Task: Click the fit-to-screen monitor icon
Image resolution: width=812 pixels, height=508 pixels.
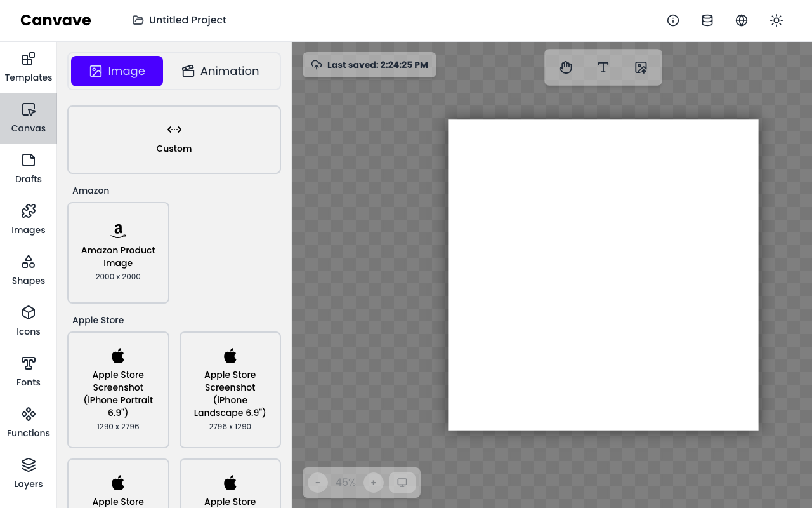Action: coord(402,483)
